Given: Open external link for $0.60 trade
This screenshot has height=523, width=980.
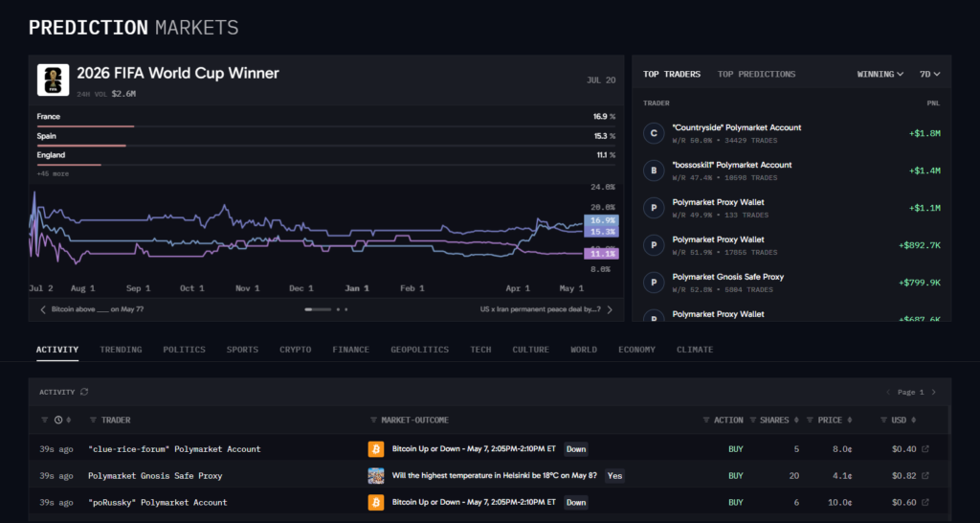Looking at the screenshot, I should pyautogui.click(x=925, y=502).
